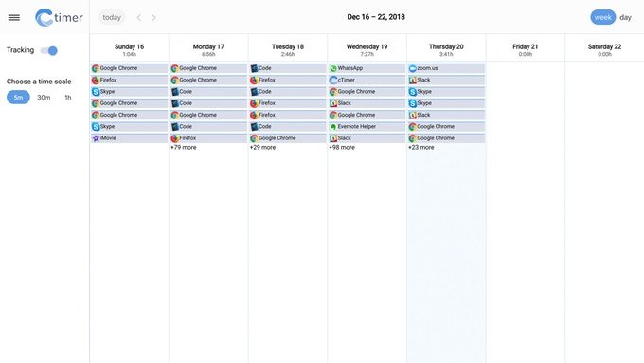Go to the next week arrow
This screenshot has width=644, height=363.
[x=153, y=17]
